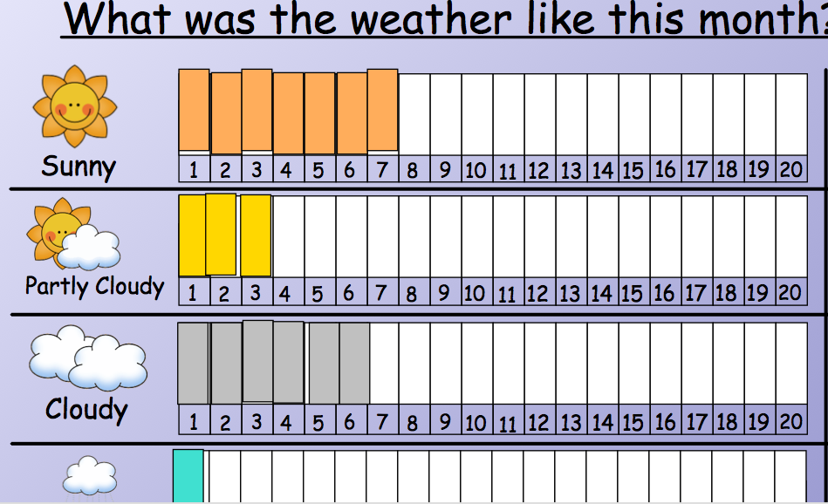The image size is (828, 504).
Task: Click the smiling Sunny sun icon
Action: (x=74, y=106)
